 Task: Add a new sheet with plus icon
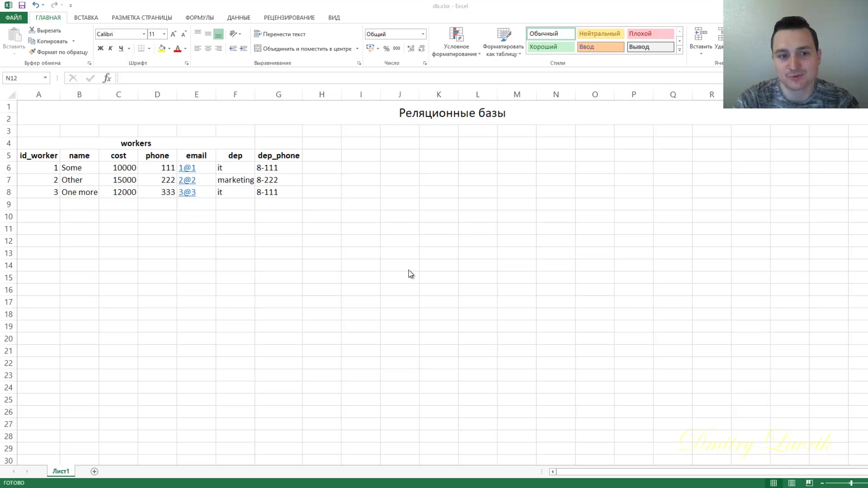point(94,471)
